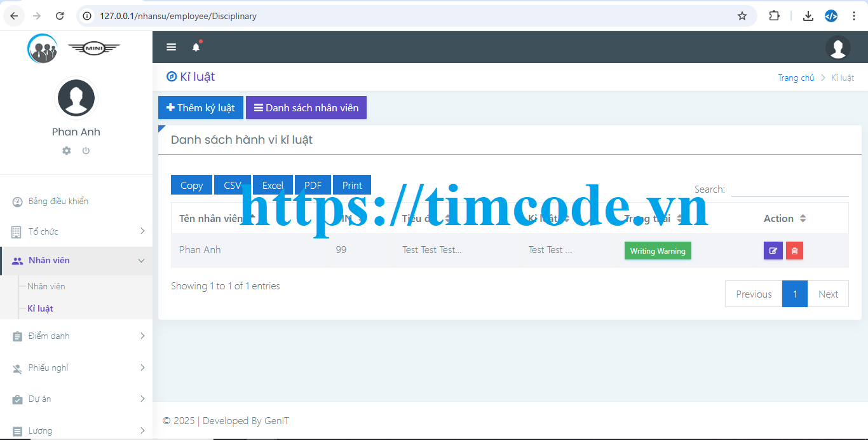The image size is (868, 440).
Task: Reload the page with refresh icon
Action: tap(60, 16)
